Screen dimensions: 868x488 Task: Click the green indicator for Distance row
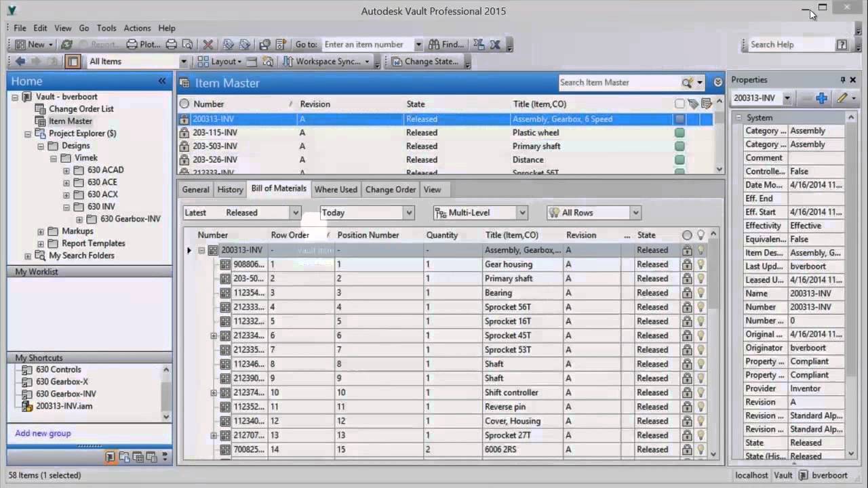pos(679,160)
